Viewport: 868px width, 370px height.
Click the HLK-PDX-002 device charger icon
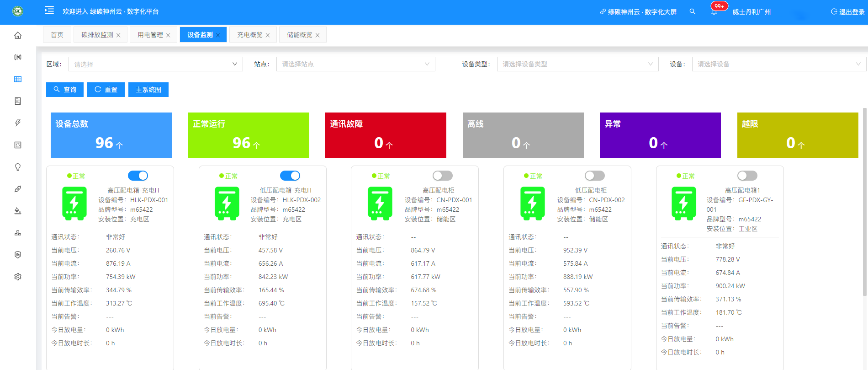pyautogui.click(x=227, y=204)
